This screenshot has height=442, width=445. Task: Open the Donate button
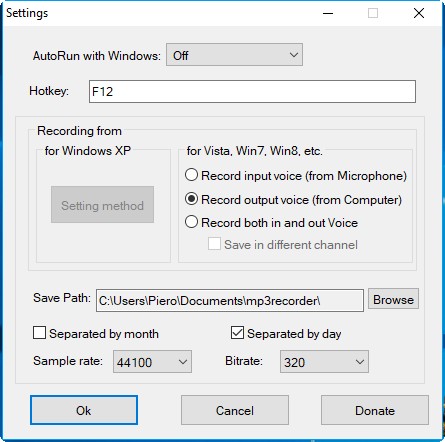pyautogui.click(x=375, y=410)
